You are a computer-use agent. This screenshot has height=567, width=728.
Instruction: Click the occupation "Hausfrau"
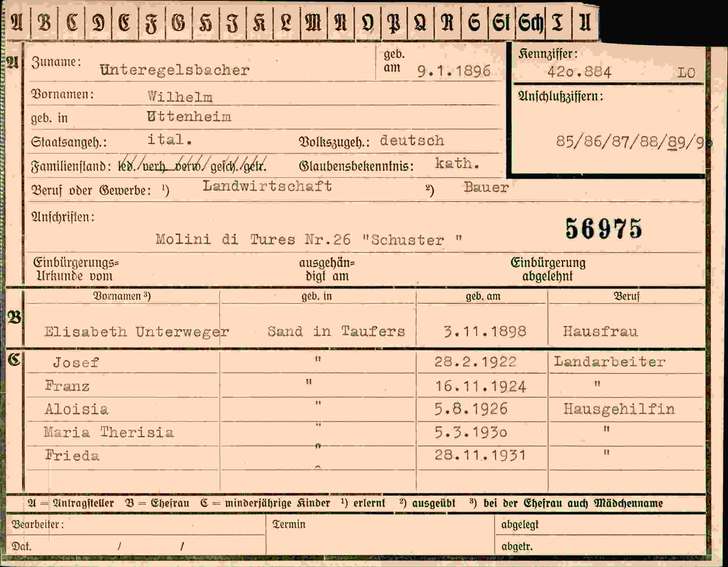(600, 331)
